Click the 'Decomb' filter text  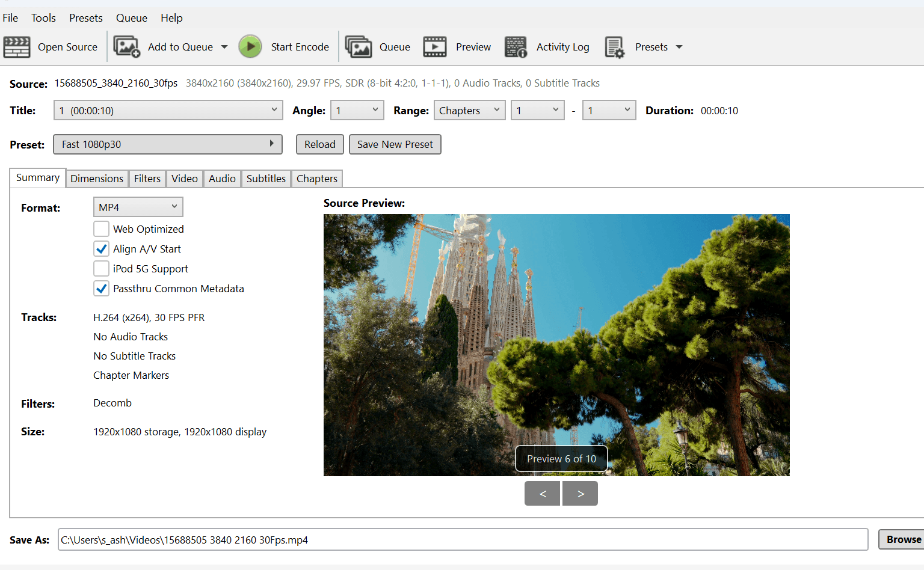[x=112, y=403]
